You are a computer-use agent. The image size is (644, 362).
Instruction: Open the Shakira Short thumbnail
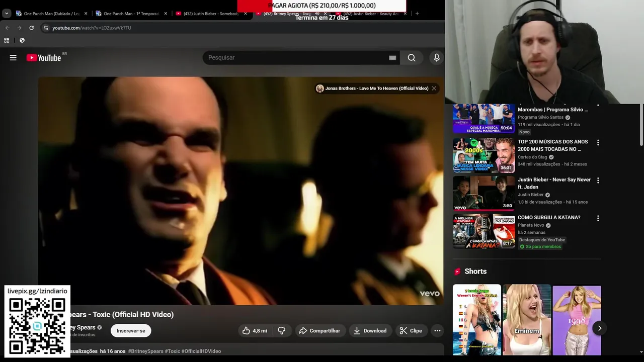[477, 320]
